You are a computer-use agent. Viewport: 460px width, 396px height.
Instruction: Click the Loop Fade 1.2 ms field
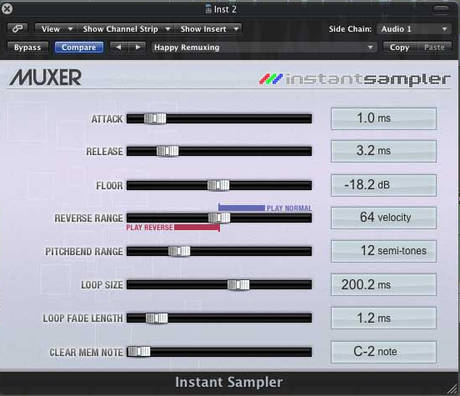pyautogui.click(x=384, y=318)
